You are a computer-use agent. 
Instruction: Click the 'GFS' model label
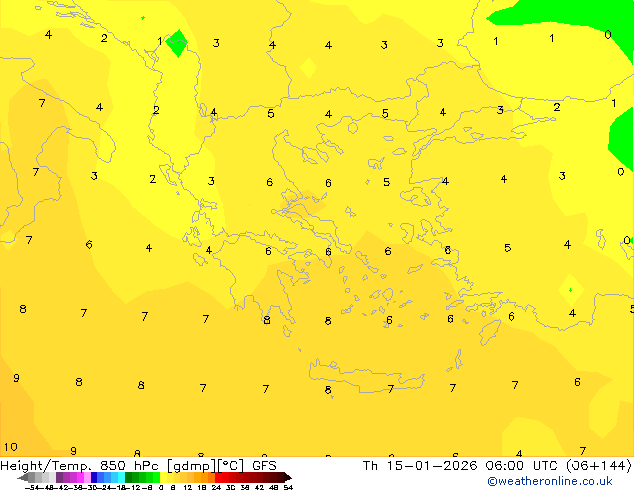click(264, 466)
